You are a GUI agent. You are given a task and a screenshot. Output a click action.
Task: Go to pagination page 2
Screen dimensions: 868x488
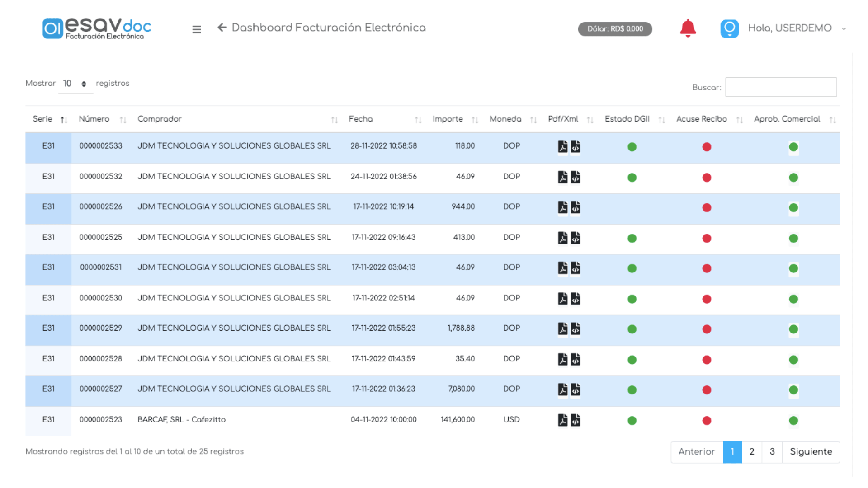point(752,452)
